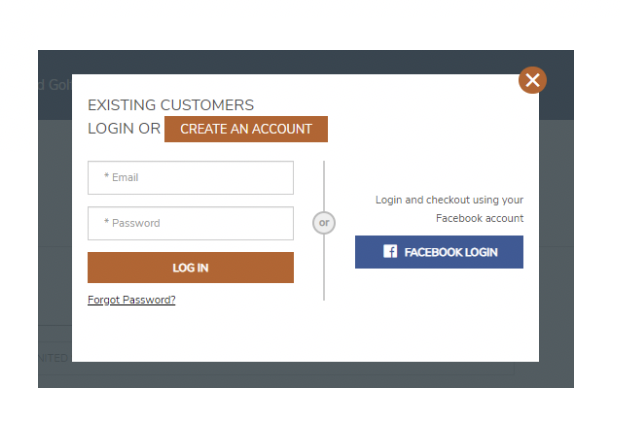Focus the Email input field
620x432 pixels.
(191, 177)
